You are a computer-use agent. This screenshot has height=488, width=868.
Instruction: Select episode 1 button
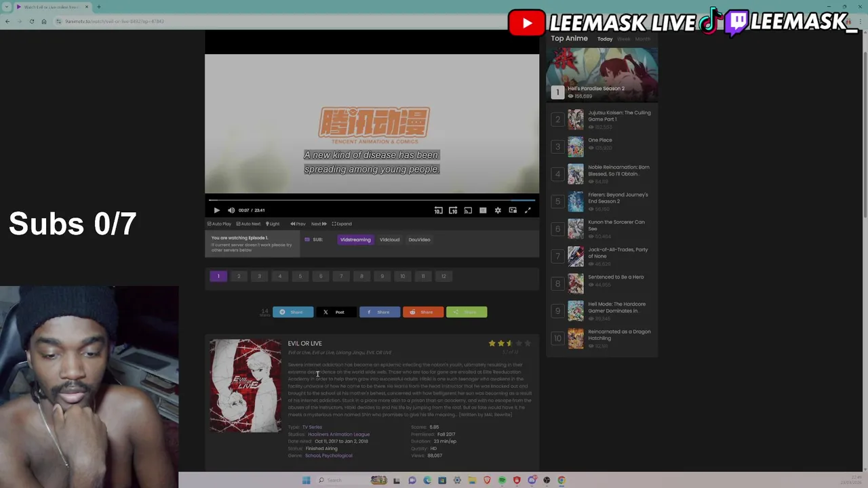[x=218, y=276]
